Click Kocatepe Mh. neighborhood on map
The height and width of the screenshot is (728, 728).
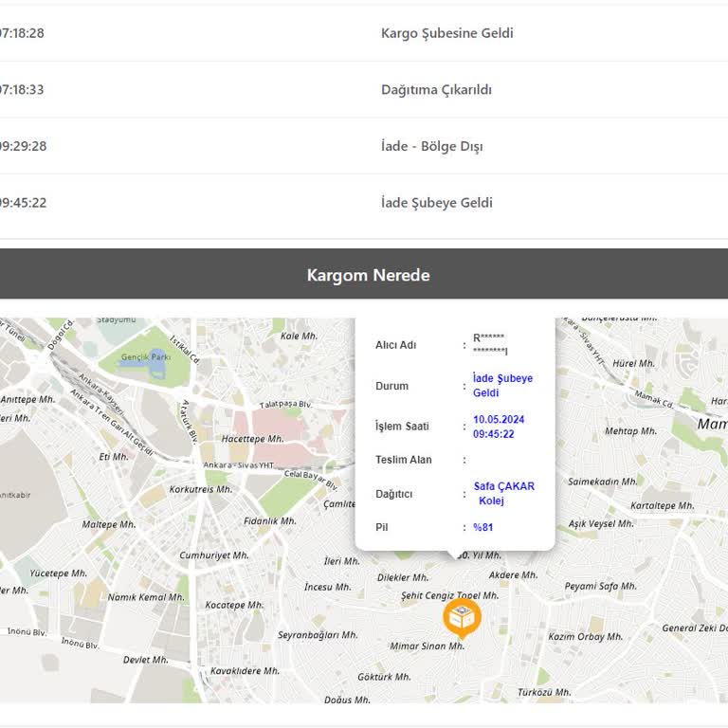pyautogui.click(x=234, y=605)
